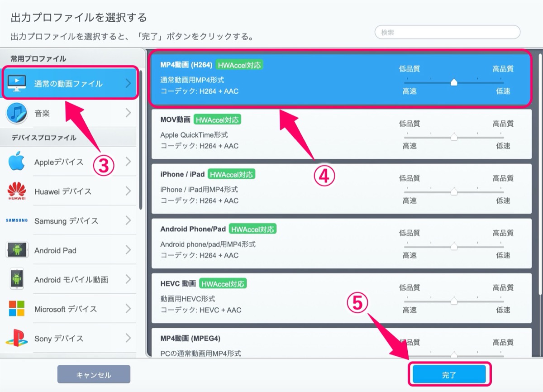
Task: Click the music note icon for 音楽
Action: pos(17,113)
